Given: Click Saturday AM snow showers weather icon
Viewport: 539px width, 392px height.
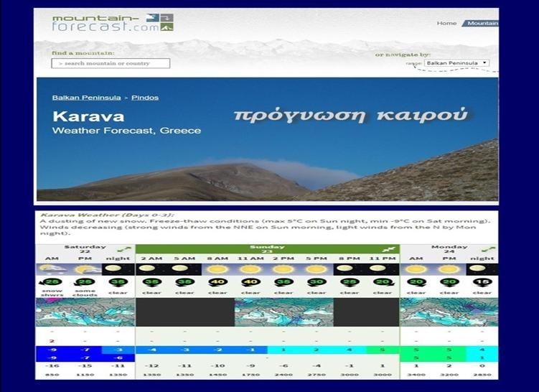Looking at the screenshot, I should point(52,269).
